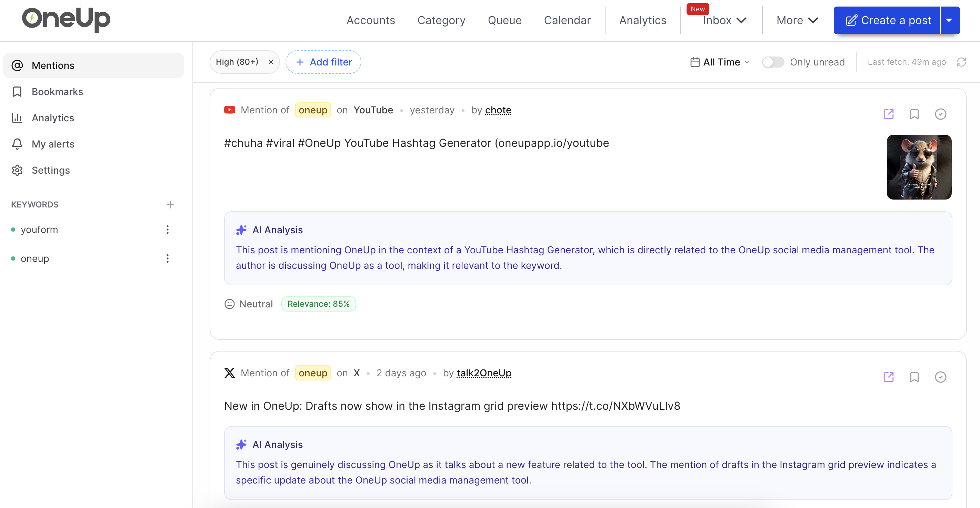The image size is (980, 508).
Task: Open the chote author link
Action: pyautogui.click(x=498, y=110)
